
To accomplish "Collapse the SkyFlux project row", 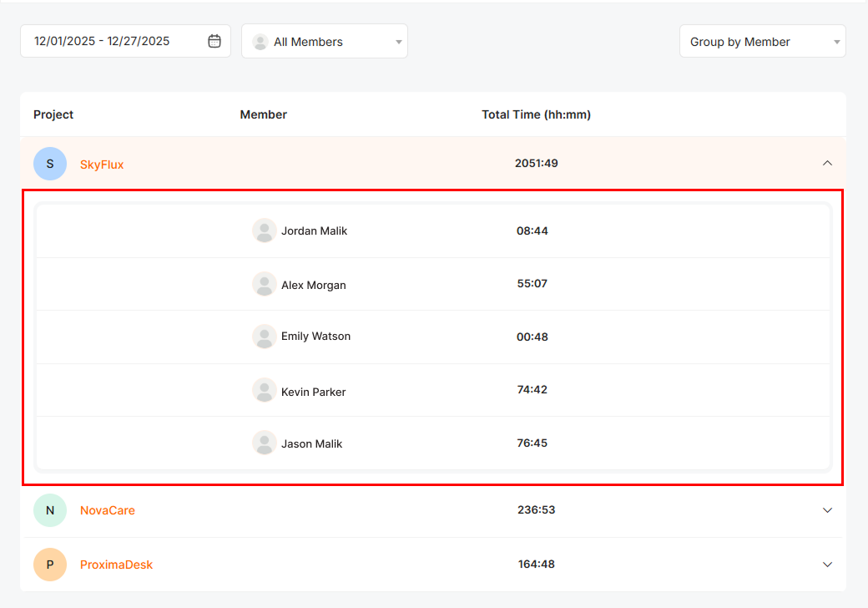I will point(827,164).
